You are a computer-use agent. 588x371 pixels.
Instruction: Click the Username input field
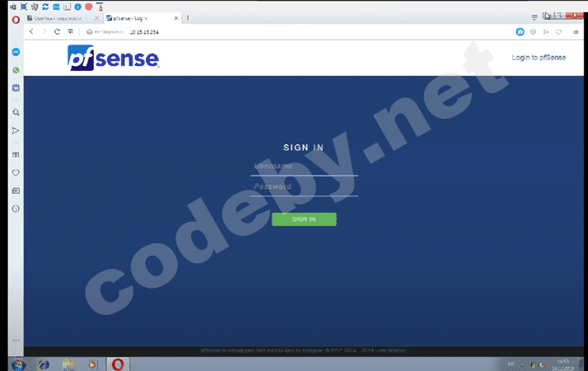pyautogui.click(x=304, y=167)
